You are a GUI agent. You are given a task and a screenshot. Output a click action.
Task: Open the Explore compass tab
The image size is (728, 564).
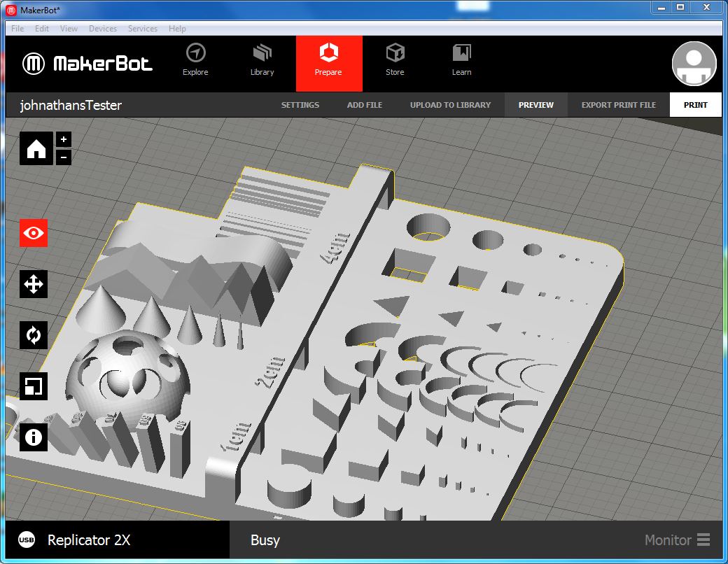(x=195, y=60)
